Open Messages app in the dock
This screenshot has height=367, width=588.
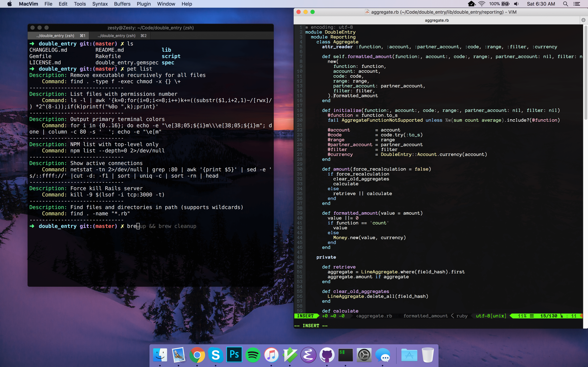tap(383, 355)
